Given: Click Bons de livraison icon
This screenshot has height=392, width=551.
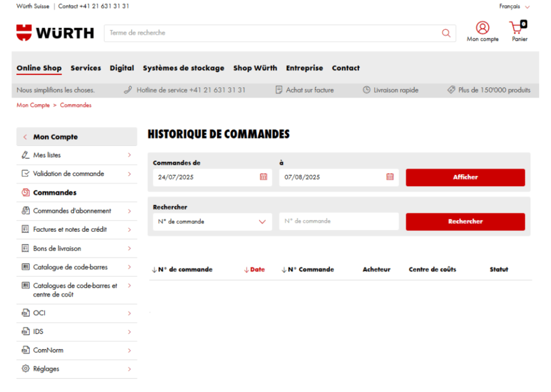Looking at the screenshot, I should point(25,248).
